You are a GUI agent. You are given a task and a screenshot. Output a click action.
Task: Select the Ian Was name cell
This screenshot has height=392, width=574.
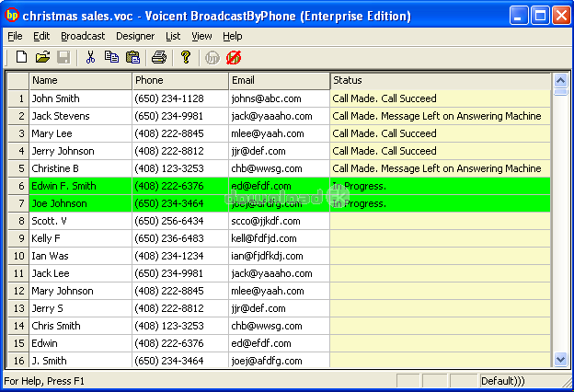pyautogui.click(x=80, y=256)
